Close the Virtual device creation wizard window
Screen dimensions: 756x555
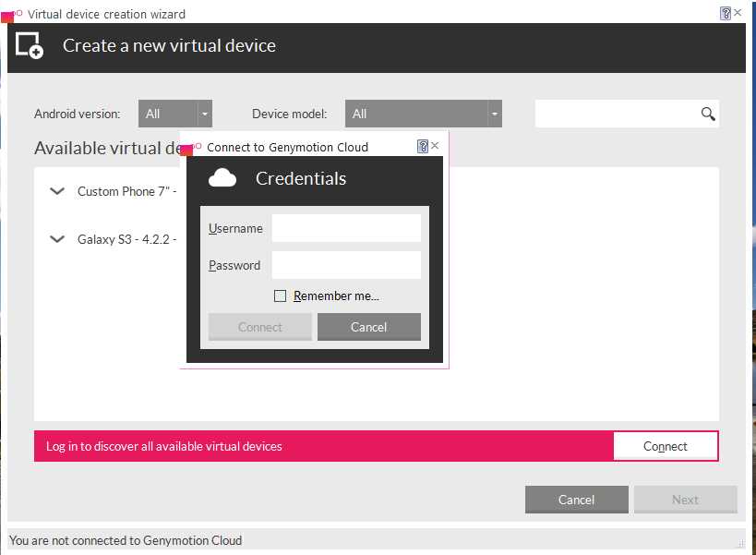click(x=738, y=13)
